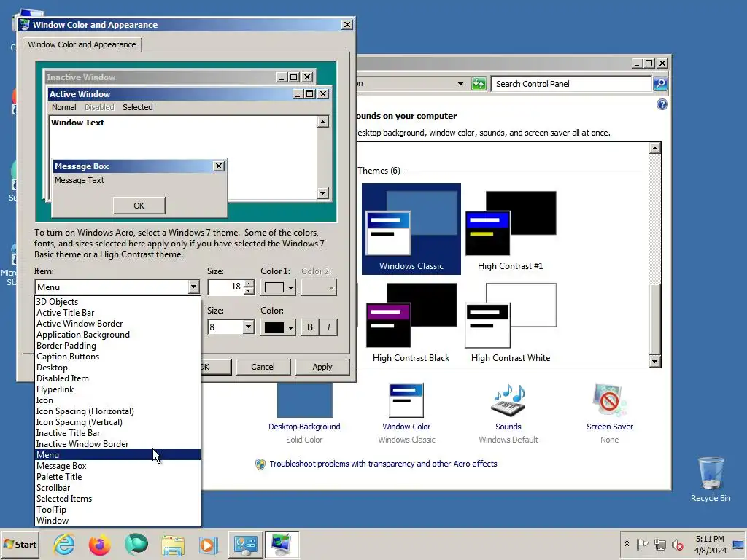Choose Desktop from the item list

pos(117,367)
